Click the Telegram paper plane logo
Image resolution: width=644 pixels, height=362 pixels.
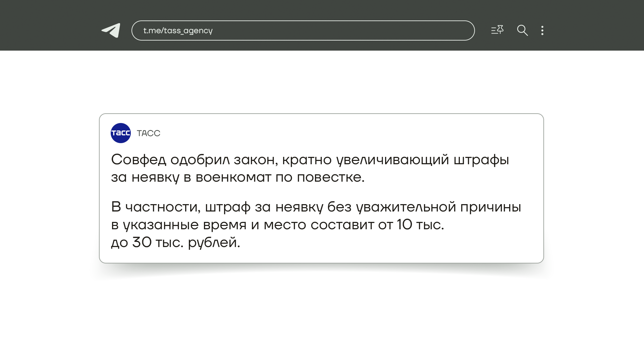pyautogui.click(x=111, y=31)
